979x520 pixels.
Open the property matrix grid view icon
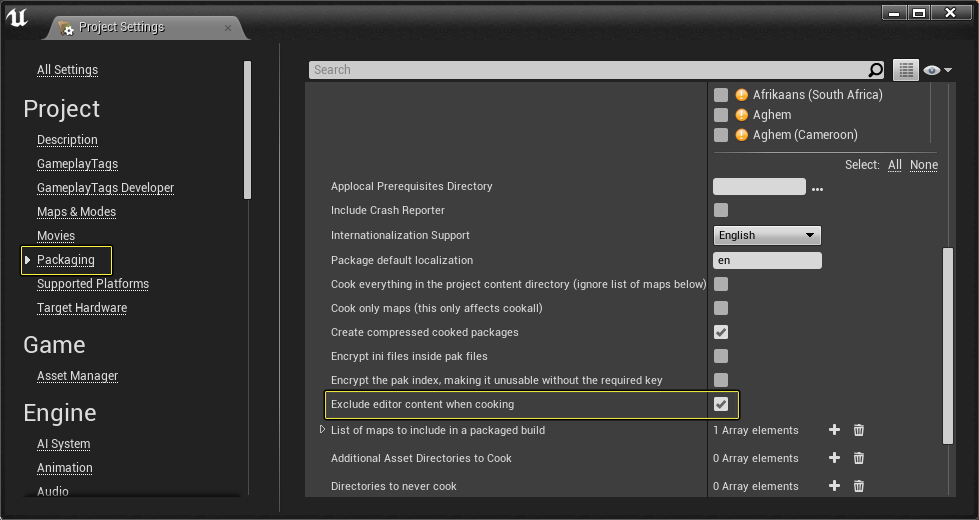pos(906,70)
